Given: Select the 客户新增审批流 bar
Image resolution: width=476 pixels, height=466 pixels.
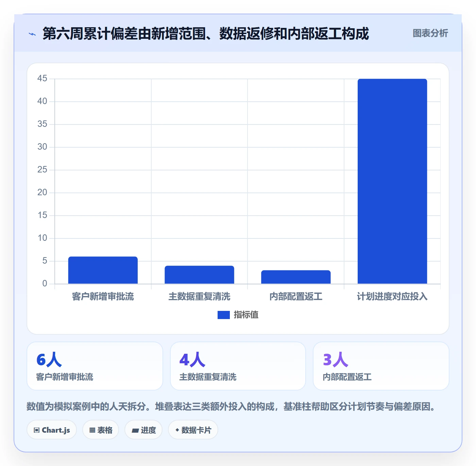Looking at the screenshot, I should pos(103,270).
